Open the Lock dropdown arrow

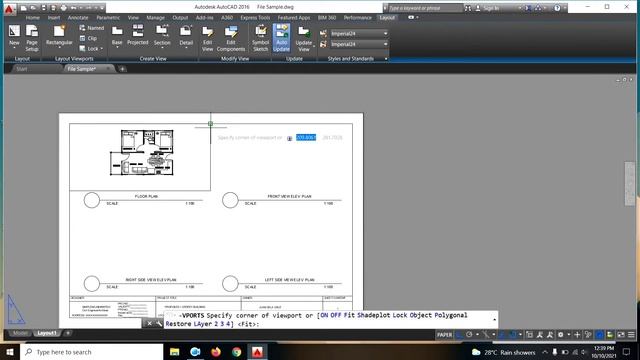tap(102, 49)
